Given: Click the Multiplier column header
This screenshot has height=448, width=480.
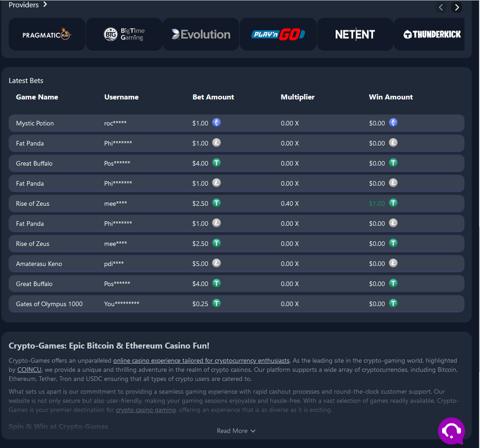Looking at the screenshot, I should (298, 97).
